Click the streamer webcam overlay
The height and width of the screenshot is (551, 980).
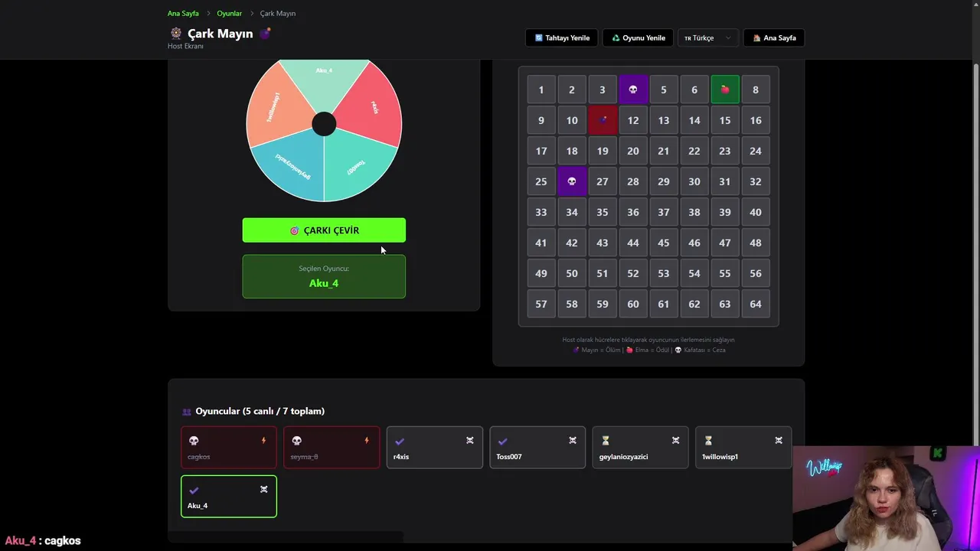(x=887, y=498)
